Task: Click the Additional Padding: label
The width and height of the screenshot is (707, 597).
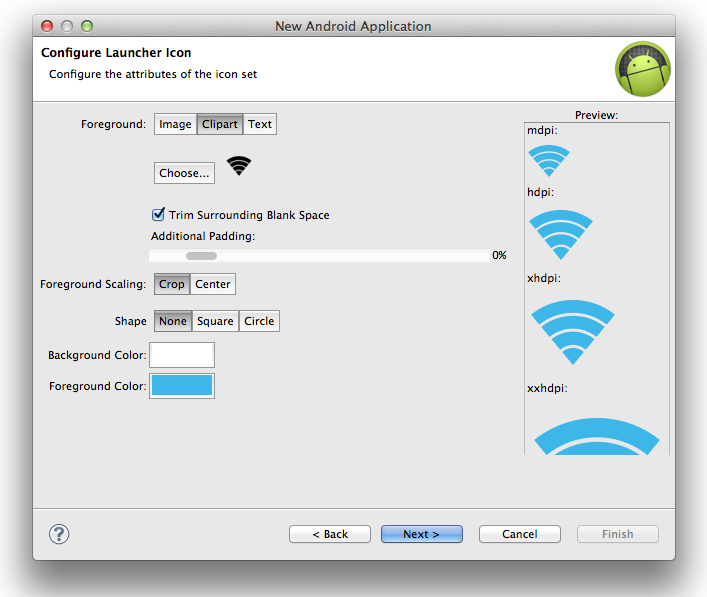Action: (x=203, y=236)
